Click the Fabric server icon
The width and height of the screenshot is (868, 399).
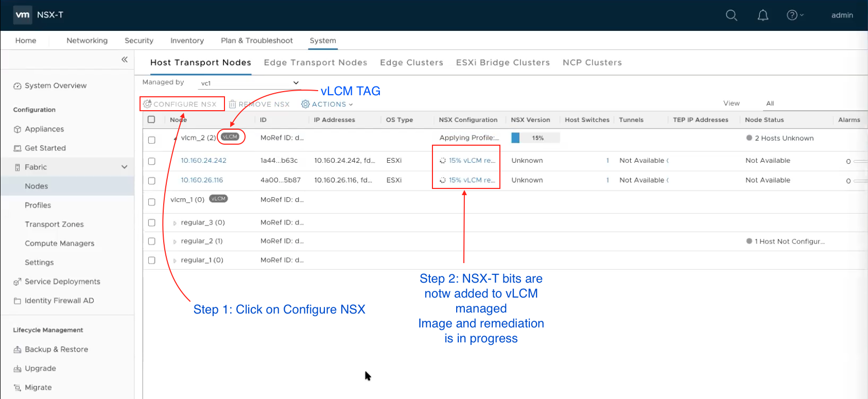(18, 167)
